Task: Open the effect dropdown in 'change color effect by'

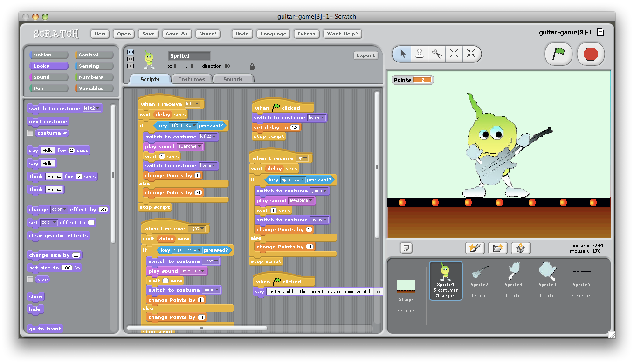Action: pos(59,210)
